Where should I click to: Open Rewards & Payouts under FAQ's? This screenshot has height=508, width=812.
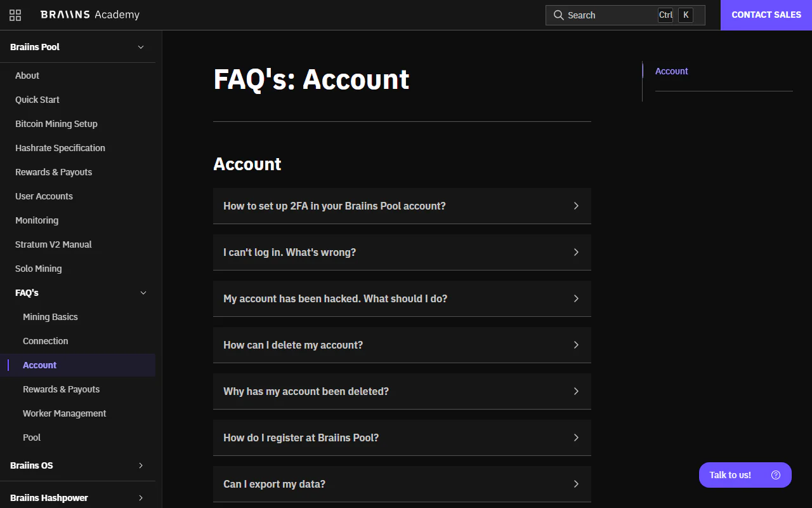(61, 389)
